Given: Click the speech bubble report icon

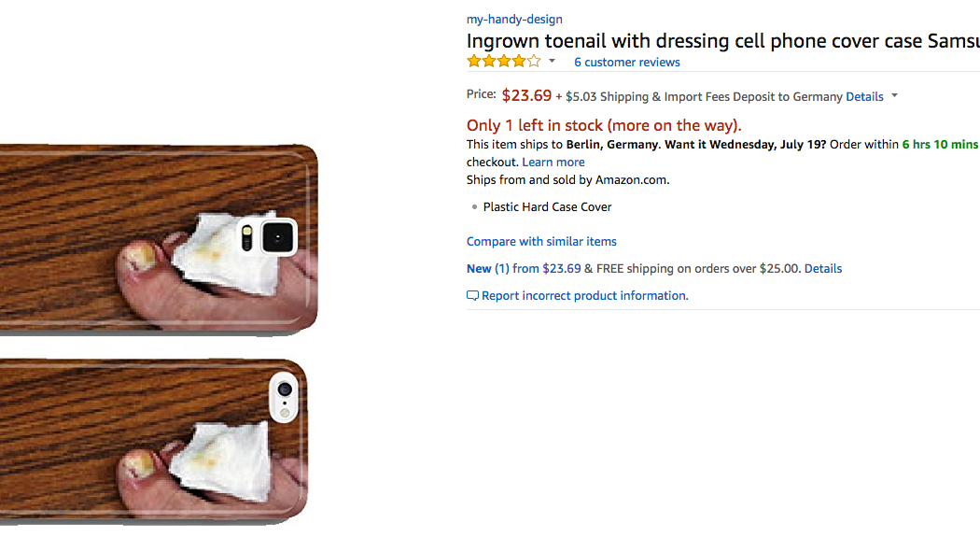Looking at the screenshot, I should [472, 296].
